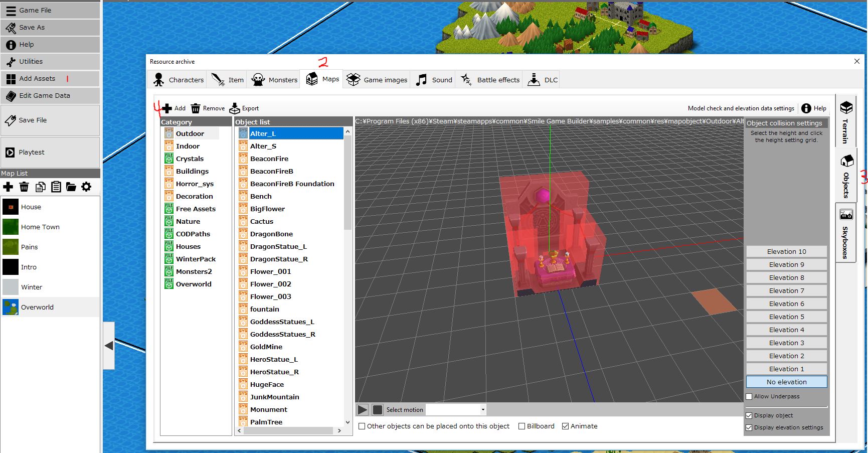The width and height of the screenshot is (868, 453).
Task: Choose No elevation
Action: pos(786,382)
